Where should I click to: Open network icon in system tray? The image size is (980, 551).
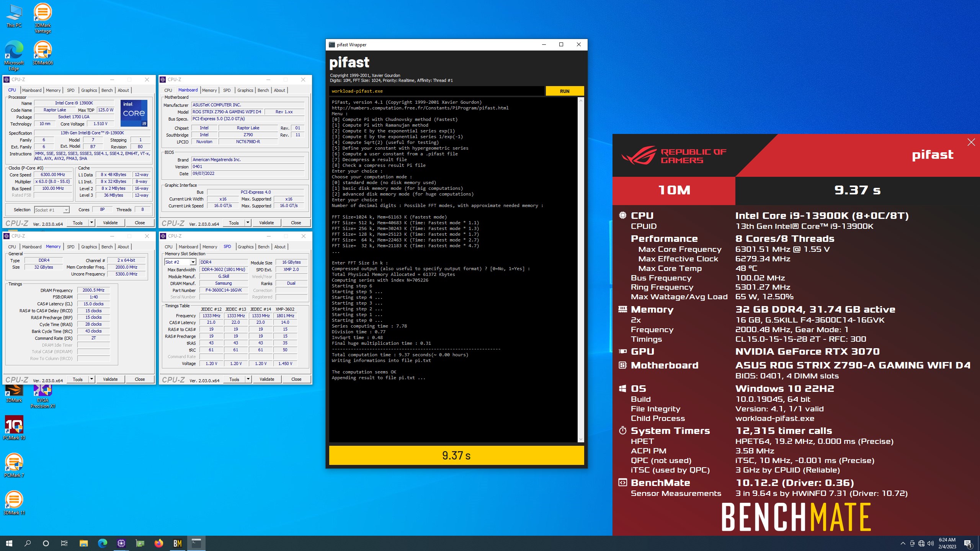(921, 543)
